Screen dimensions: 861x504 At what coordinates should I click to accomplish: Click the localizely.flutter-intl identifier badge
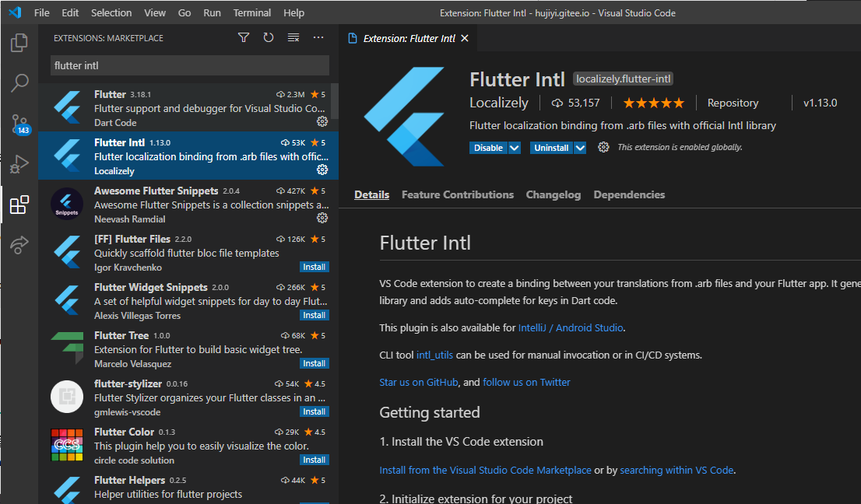tap(624, 79)
